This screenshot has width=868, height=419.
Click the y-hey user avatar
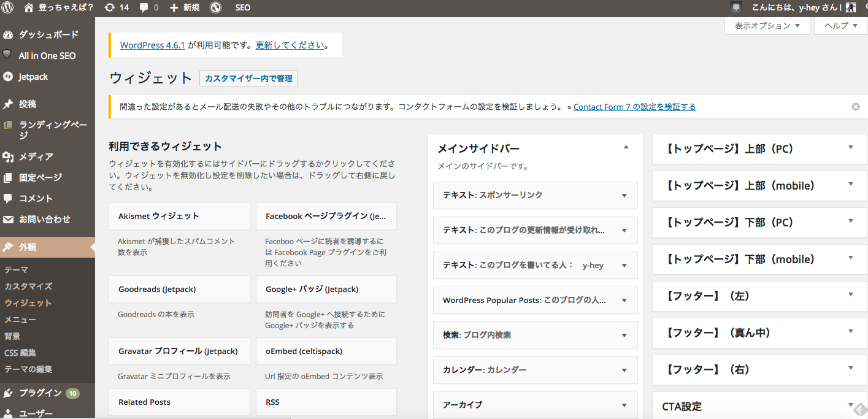tap(850, 7)
